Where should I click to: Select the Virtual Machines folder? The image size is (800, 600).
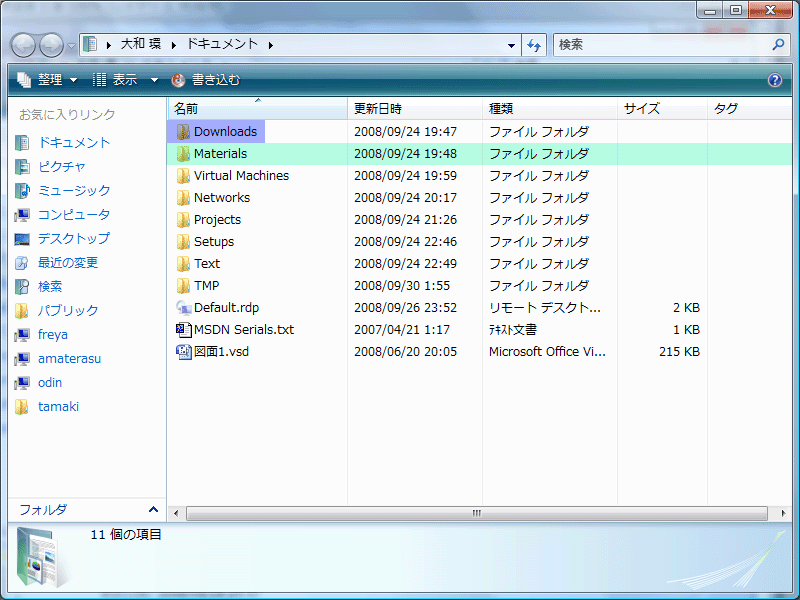tap(240, 176)
